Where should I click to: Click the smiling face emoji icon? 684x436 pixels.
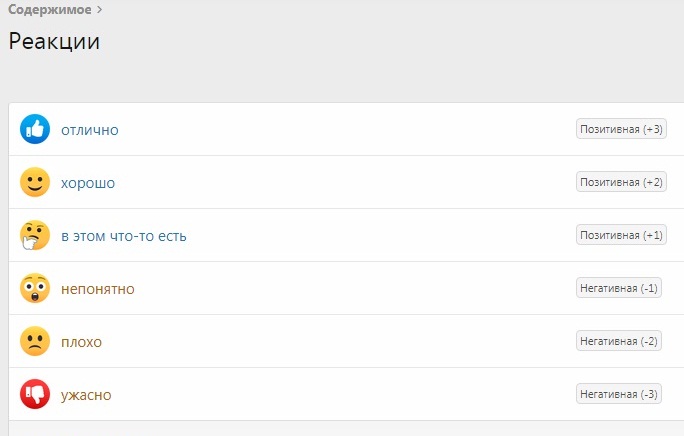(35, 182)
